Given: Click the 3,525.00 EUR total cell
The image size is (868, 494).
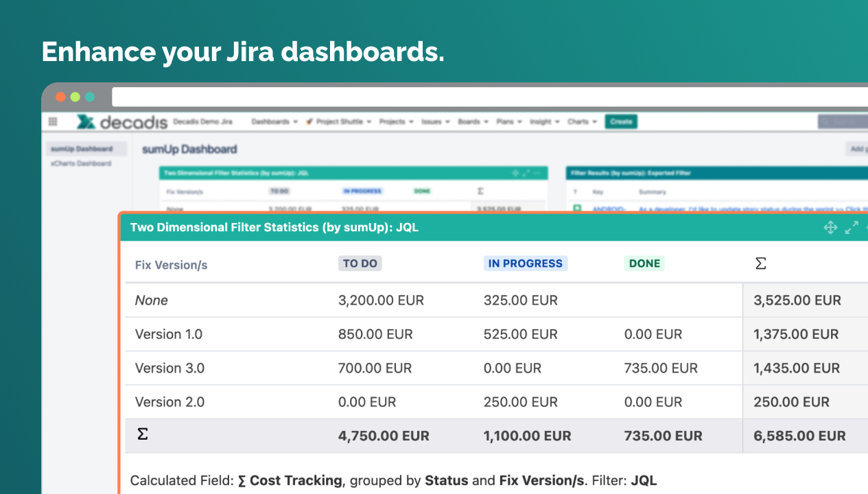Looking at the screenshot, I should click(x=797, y=301).
